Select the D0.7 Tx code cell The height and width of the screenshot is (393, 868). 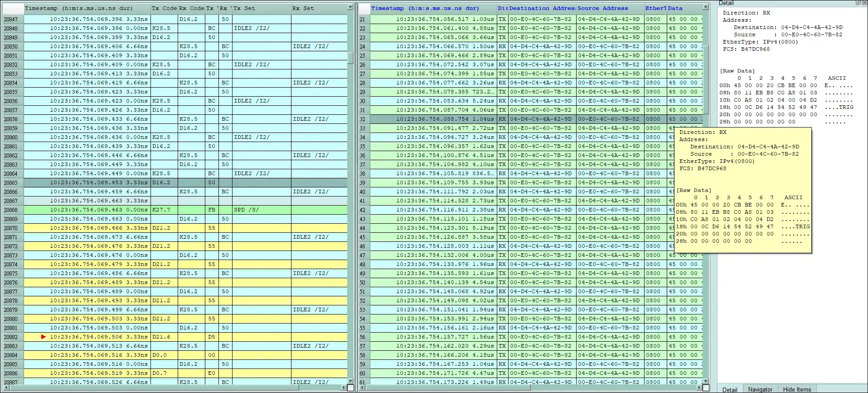[164, 373]
